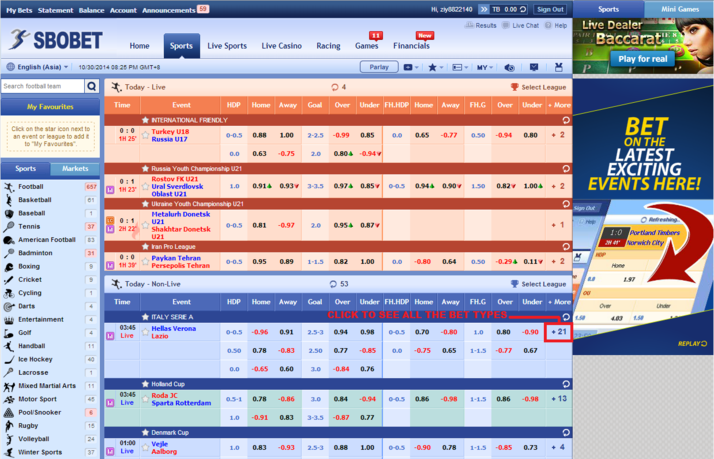
Task: Open the MY odds type dropdown
Action: 485,67
